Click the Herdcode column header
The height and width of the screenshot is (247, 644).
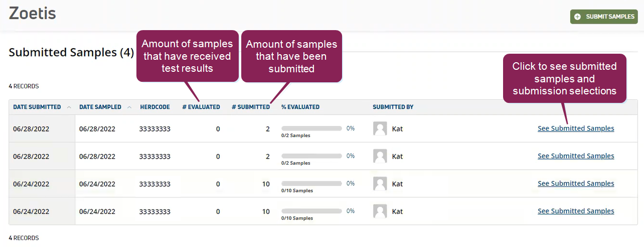[154, 107]
